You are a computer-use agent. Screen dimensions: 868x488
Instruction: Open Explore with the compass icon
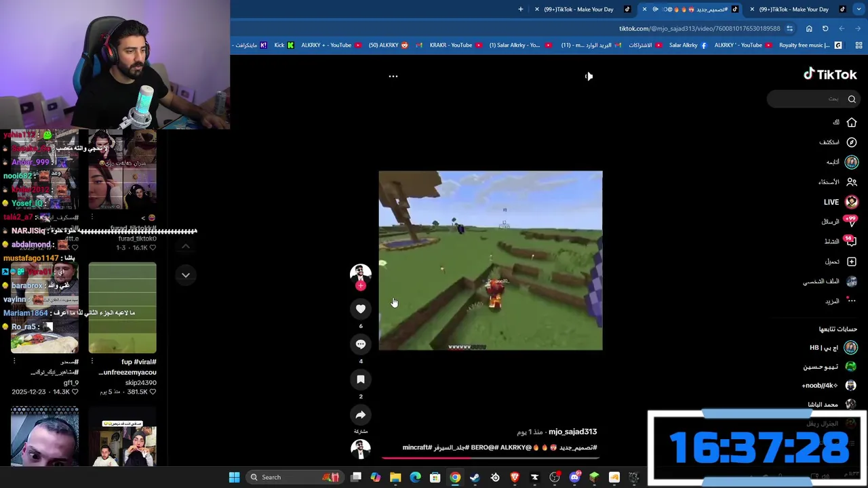click(852, 142)
